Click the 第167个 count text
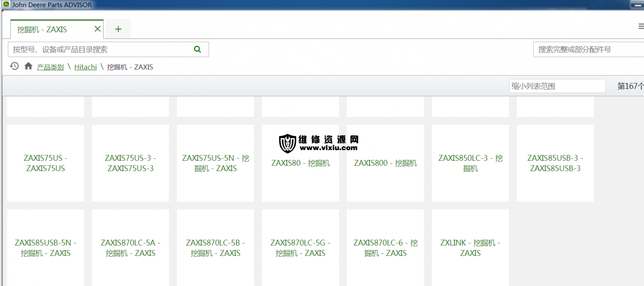The height and width of the screenshot is (286, 644). pos(631,86)
